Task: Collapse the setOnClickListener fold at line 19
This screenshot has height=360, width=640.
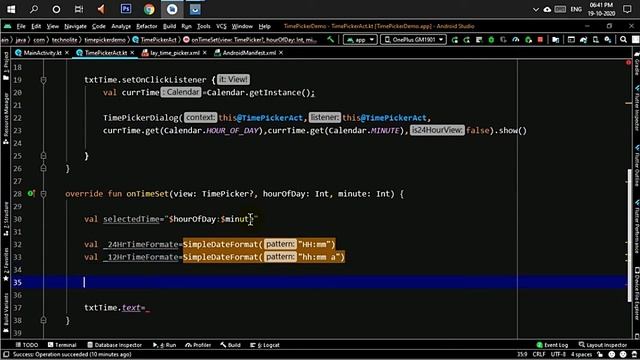Action: click(43, 80)
